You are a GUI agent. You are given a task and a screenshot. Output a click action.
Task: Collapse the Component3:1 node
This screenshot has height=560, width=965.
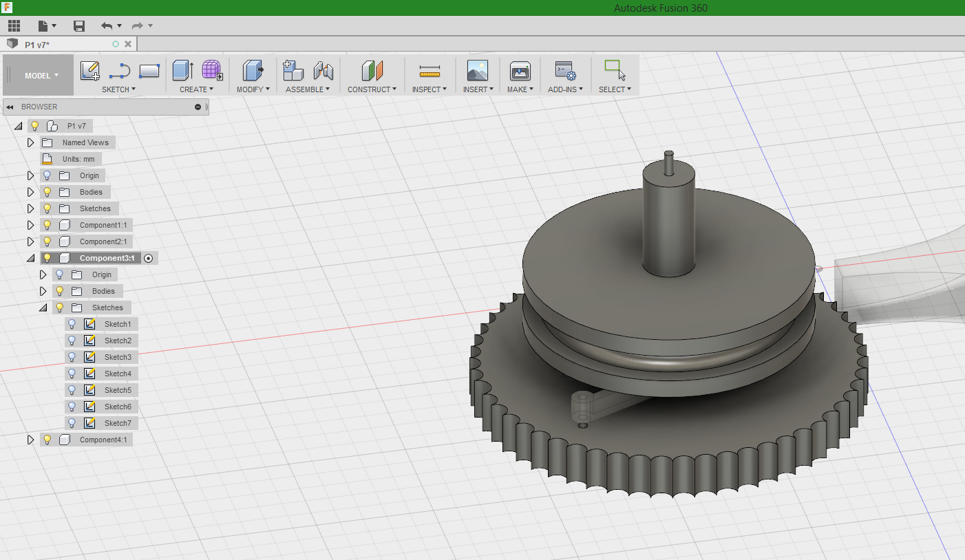click(x=30, y=258)
